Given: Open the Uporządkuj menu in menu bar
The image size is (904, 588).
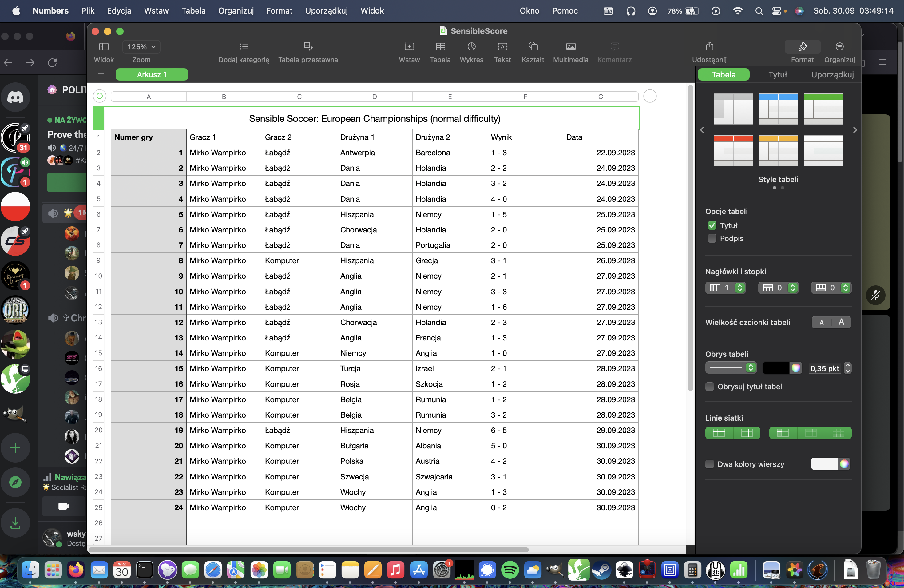Looking at the screenshot, I should (x=326, y=11).
